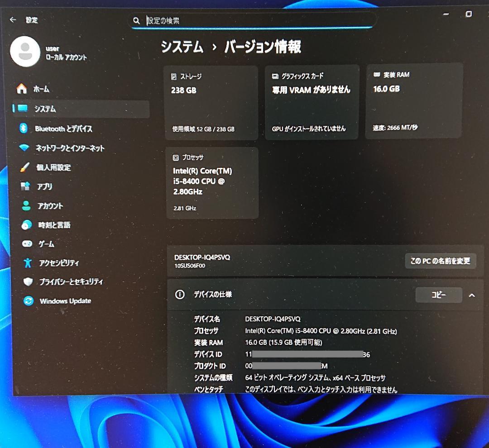Open the ゲーム settings icon
Image resolution: width=489 pixels, height=448 pixels.
pos(27,244)
